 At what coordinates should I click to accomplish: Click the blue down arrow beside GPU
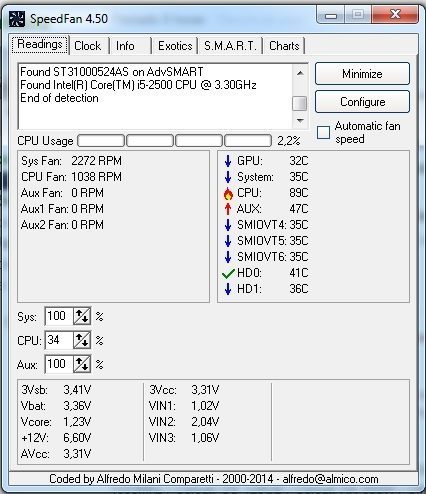click(x=228, y=161)
